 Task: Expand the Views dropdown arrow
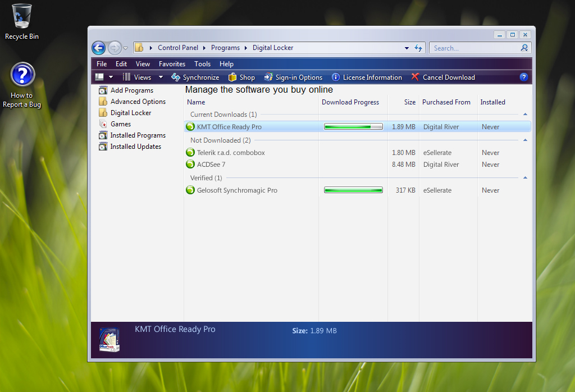click(x=161, y=78)
